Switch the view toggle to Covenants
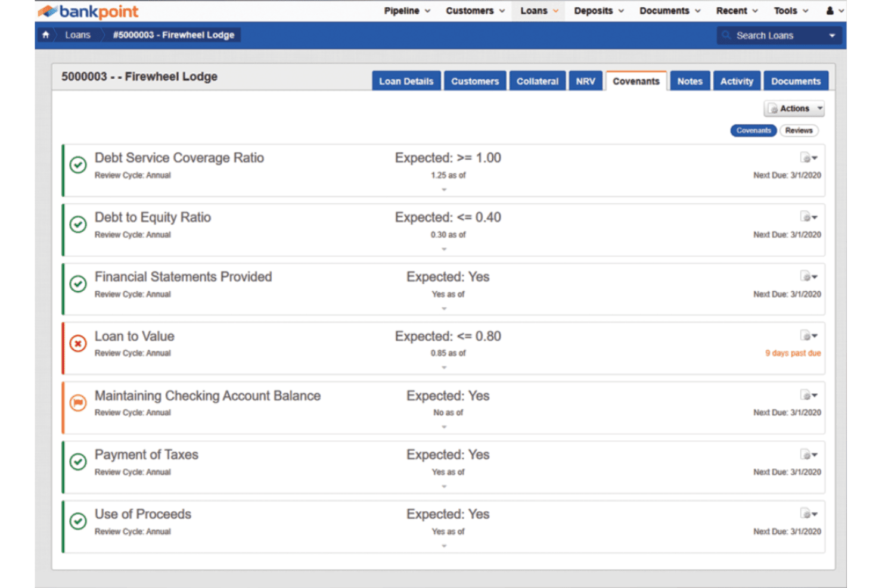The height and width of the screenshot is (588, 882). click(x=753, y=130)
